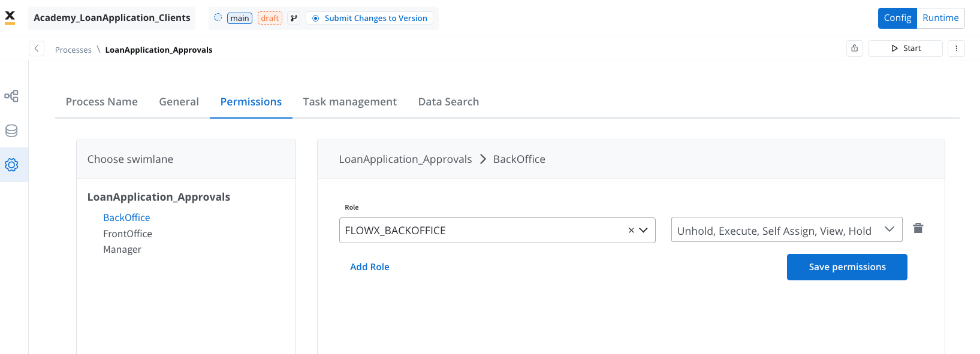The height and width of the screenshot is (354, 980).
Task: Toggle to Runtime mode
Action: click(x=940, y=18)
